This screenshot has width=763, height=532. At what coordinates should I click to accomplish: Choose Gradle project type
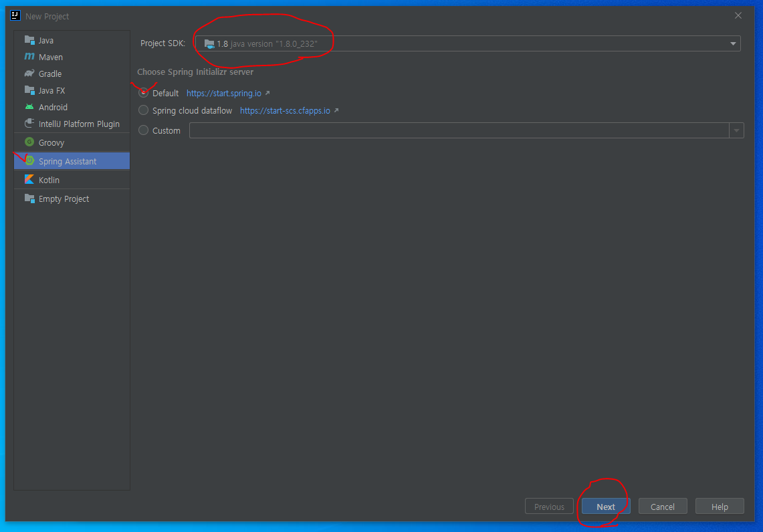click(72, 74)
